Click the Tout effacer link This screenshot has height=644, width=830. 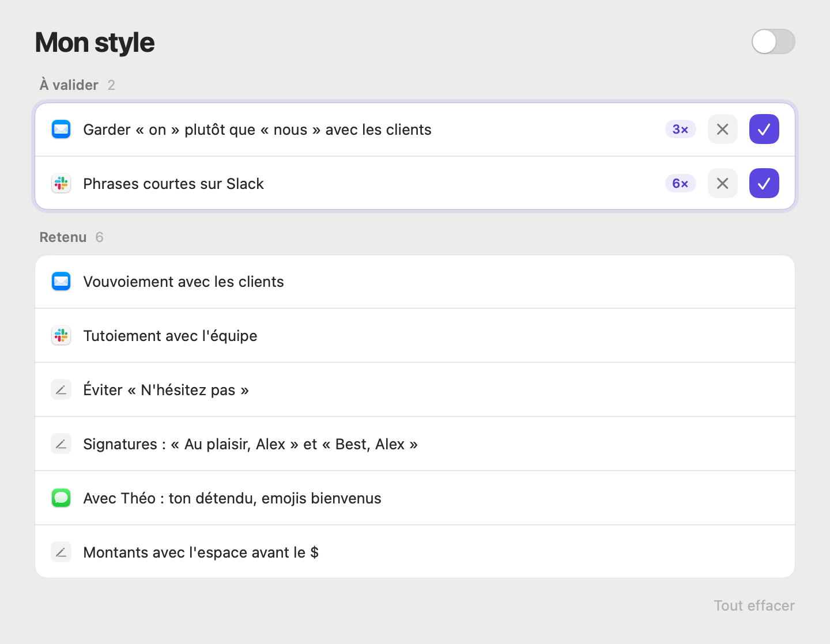point(754,605)
